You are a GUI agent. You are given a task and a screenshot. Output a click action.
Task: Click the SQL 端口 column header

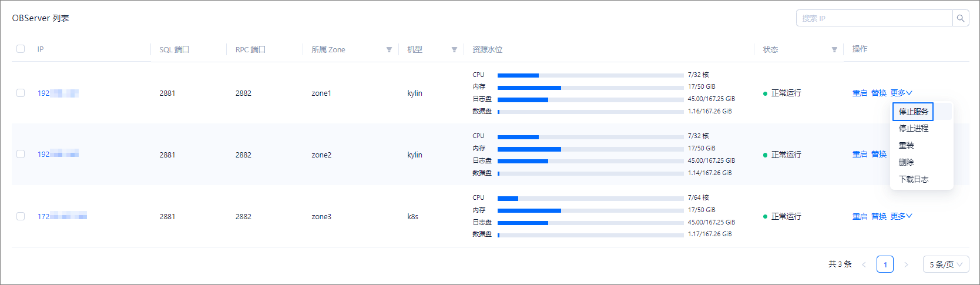coord(174,49)
